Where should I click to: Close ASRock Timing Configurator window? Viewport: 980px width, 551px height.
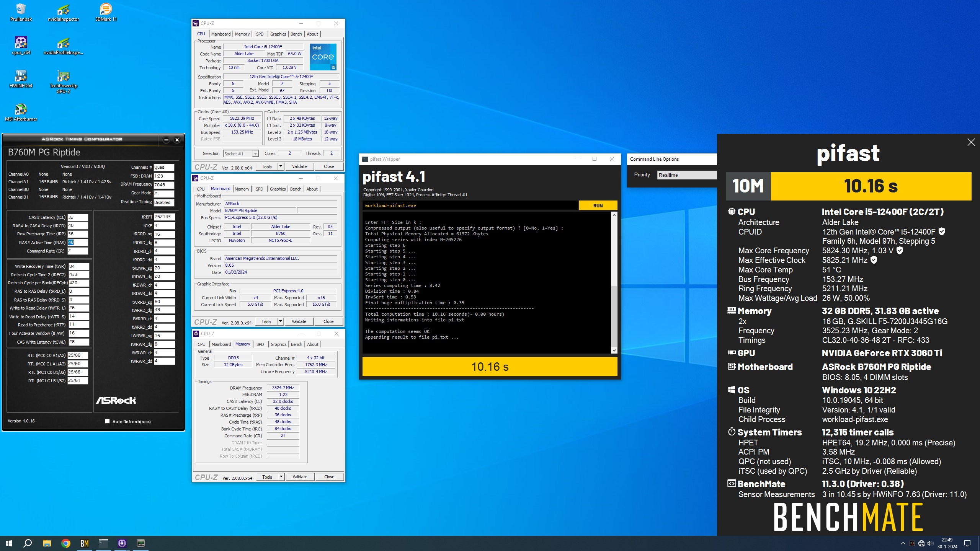(177, 140)
